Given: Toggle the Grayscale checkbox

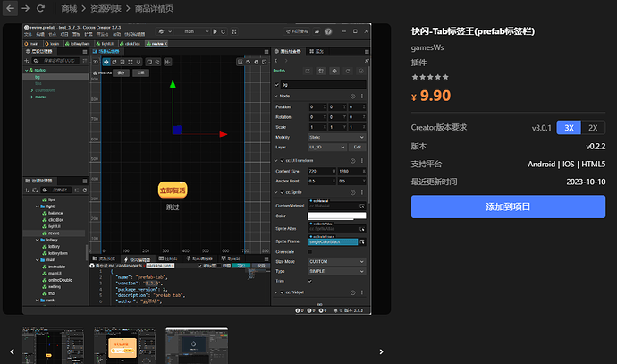Looking at the screenshot, I should click(x=309, y=252).
